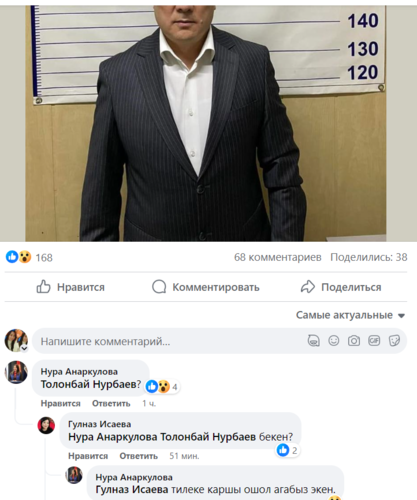
Task: Click the Поделиться share arrow button
Action: point(341,287)
